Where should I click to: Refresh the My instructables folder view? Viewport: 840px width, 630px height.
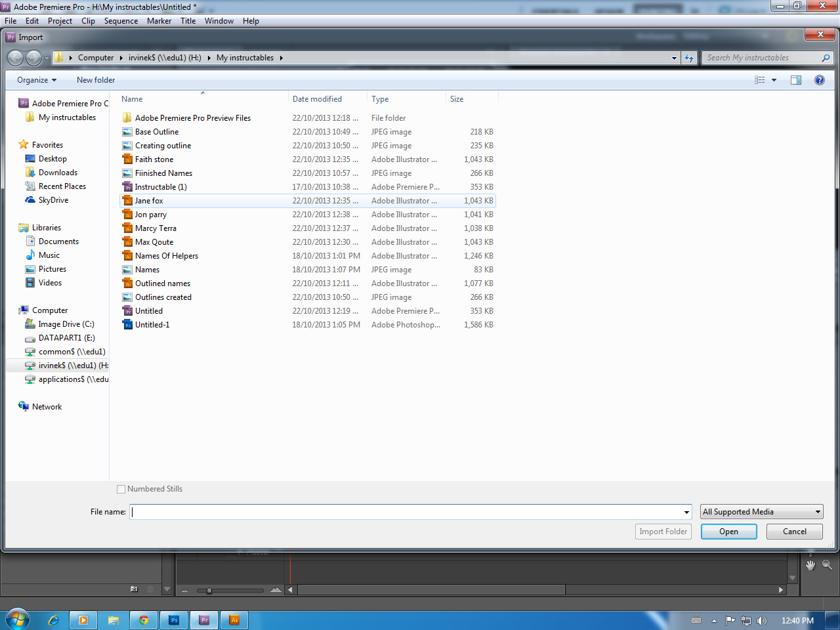(688, 58)
